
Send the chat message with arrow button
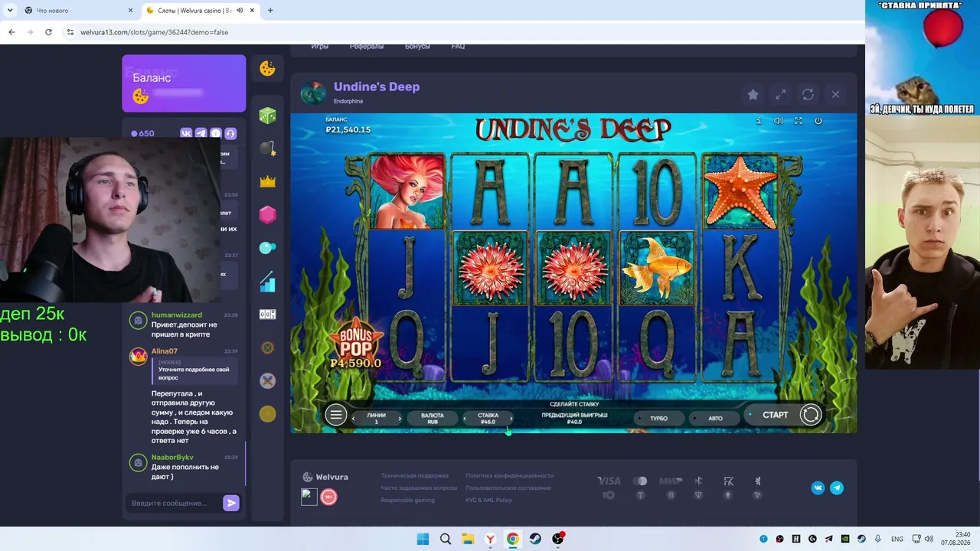pos(230,503)
